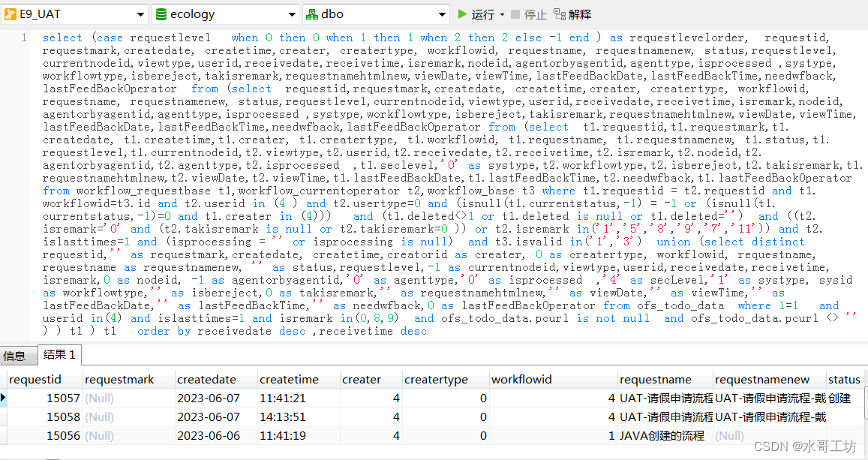Open the ecology database dropdown
This screenshot has width=868, height=460.
(x=293, y=13)
